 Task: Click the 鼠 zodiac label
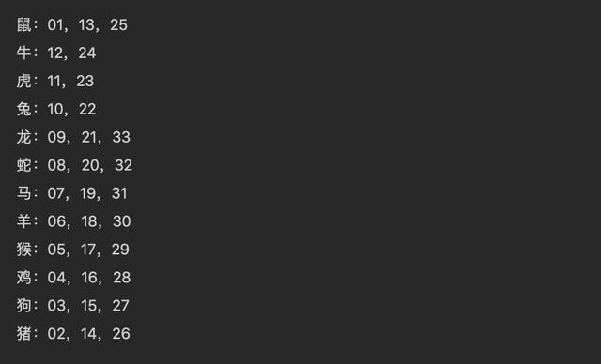[x=23, y=25]
